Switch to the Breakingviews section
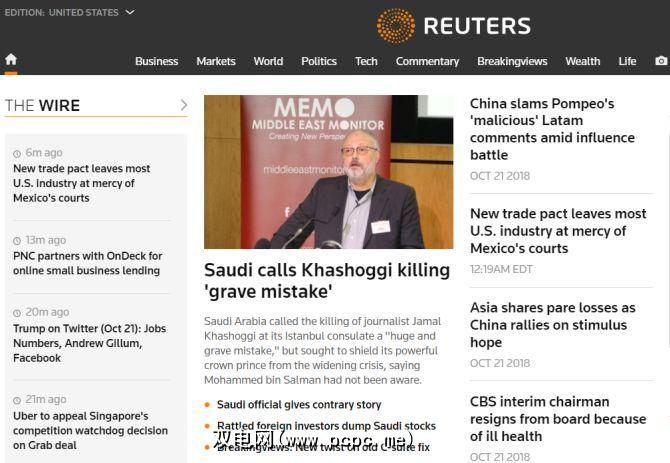The height and width of the screenshot is (463, 670). click(512, 61)
